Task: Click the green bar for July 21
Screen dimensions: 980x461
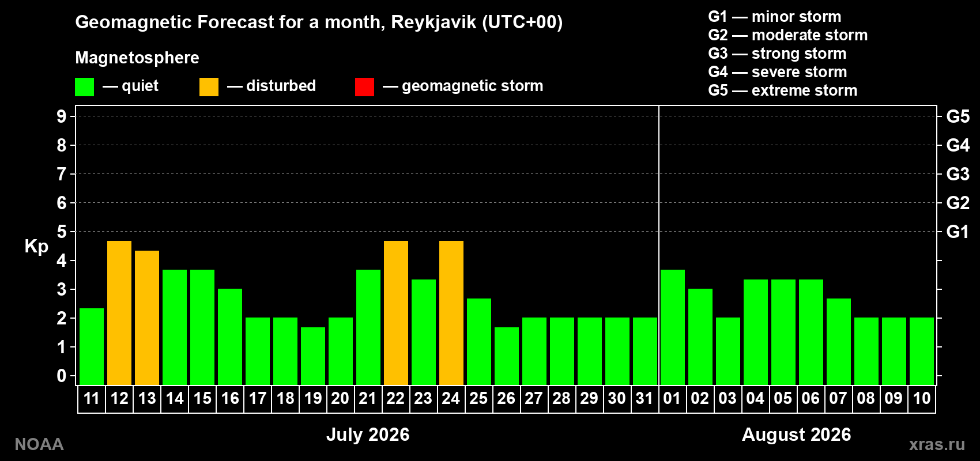Action: click(x=368, y=327)
